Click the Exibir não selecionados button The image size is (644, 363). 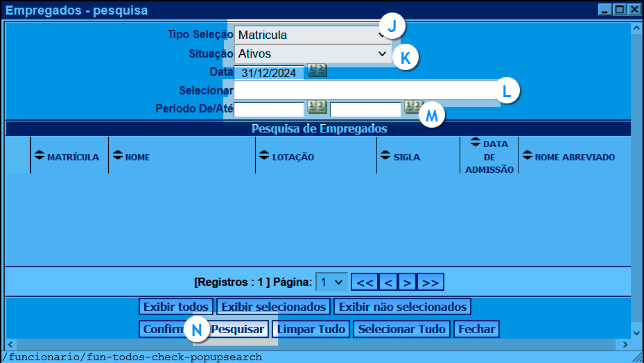[x=403, y=307]
